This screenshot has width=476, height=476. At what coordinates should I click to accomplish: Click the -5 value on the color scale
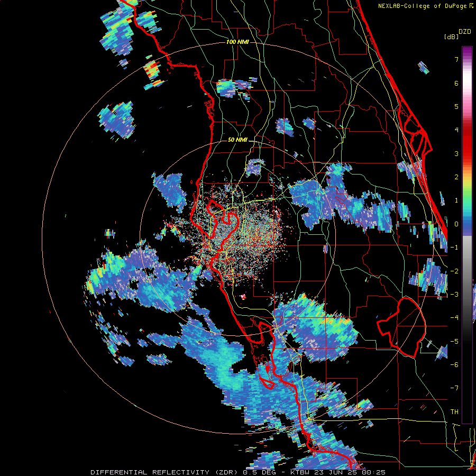pos(454,342)
